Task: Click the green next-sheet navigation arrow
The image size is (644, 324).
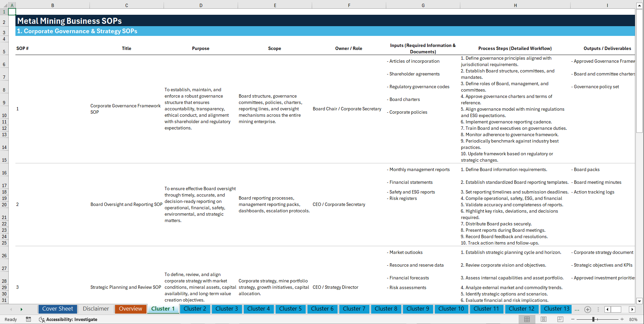Action: (x=21, y=309)
